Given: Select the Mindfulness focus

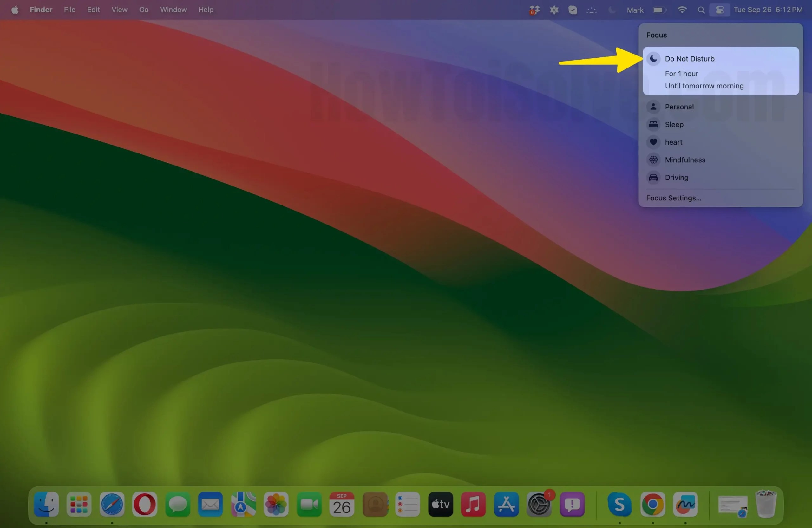Looking at the screenshot, I should [685, 160].
